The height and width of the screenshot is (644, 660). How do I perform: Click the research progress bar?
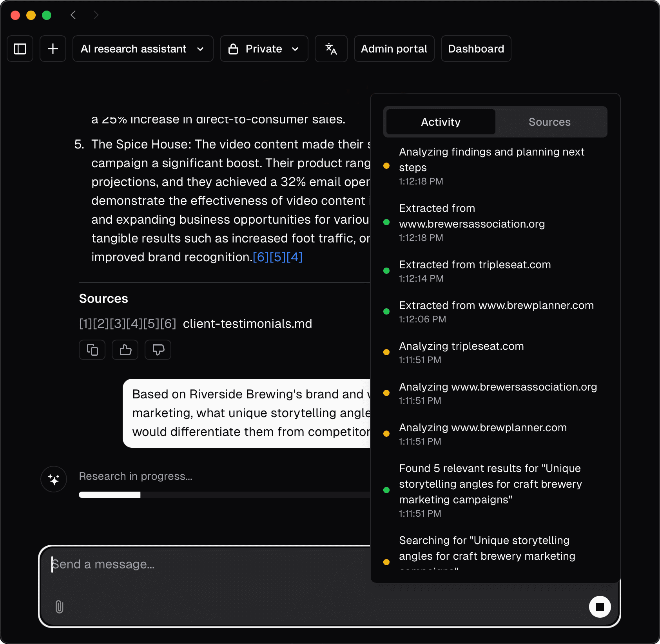[224, 495]
